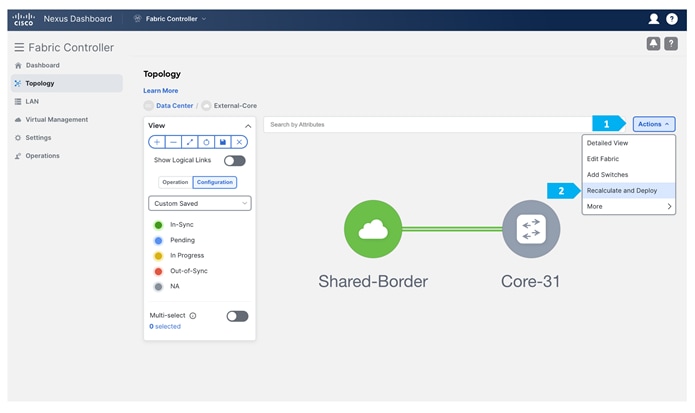Select Detailed View from Actions menu
Screen dimensions: 695x413
click(x=629, y=143)
